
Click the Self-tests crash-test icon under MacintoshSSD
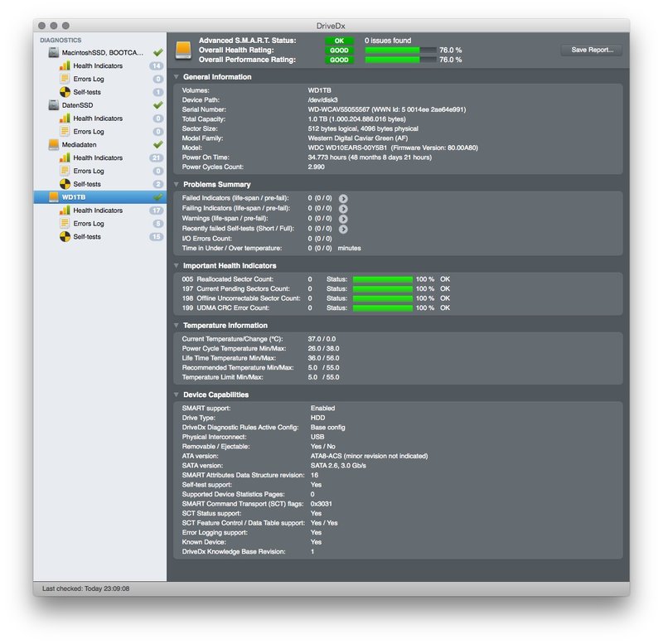coord(65,92)
